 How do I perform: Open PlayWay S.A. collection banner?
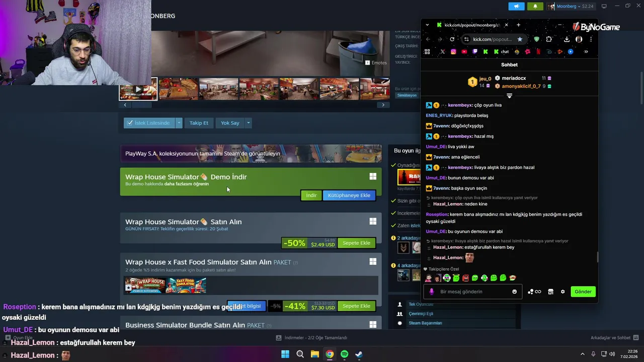pos(251,153)
